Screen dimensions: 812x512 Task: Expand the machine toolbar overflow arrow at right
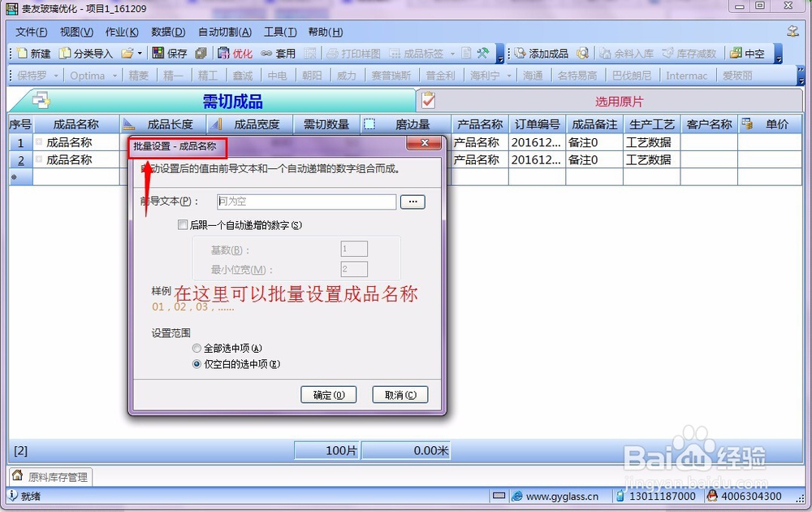pos(801,76)
